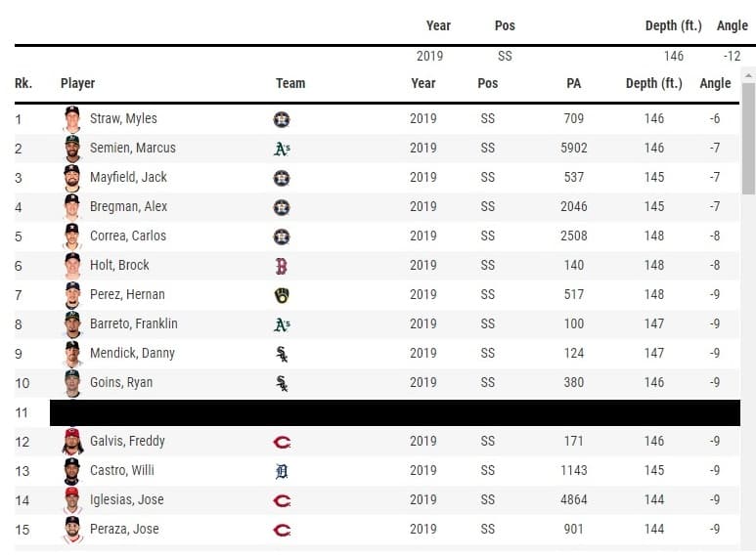Sort the table by the PA column header

(573, 83)
